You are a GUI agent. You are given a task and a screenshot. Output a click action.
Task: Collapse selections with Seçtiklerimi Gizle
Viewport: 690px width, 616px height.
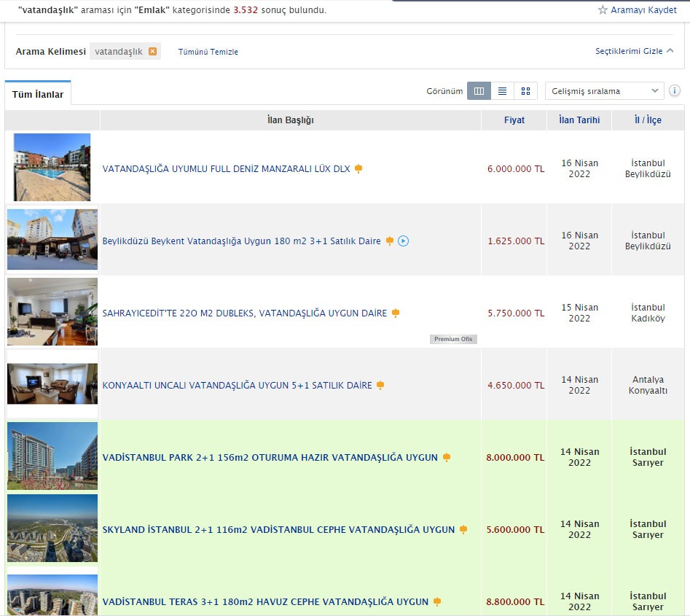tap(634, 51)
